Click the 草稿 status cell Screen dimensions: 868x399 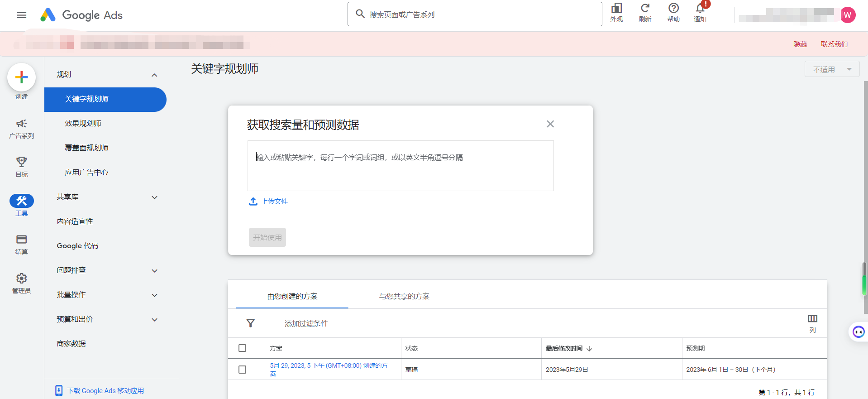pos(411,370)
